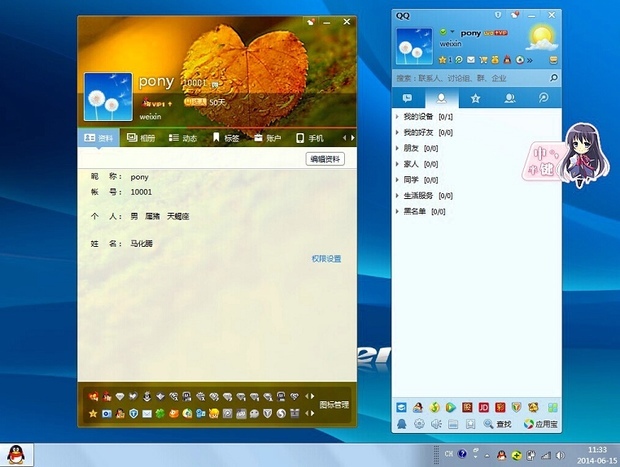Image resolution: width=620 pixels, height=467 pixels.
Task: Switch to the 相册 album tab
Action: pos(141,138)
